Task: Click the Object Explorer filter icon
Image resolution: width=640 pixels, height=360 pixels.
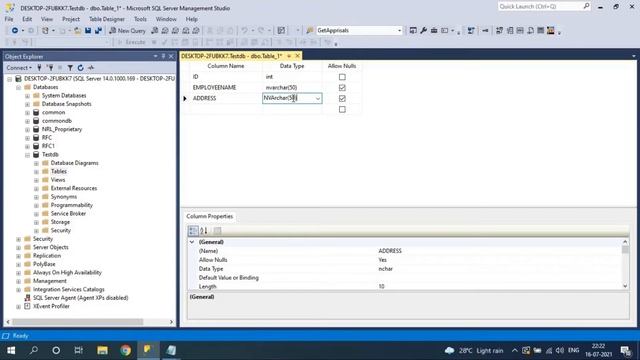Action: (x=70, y=68)
